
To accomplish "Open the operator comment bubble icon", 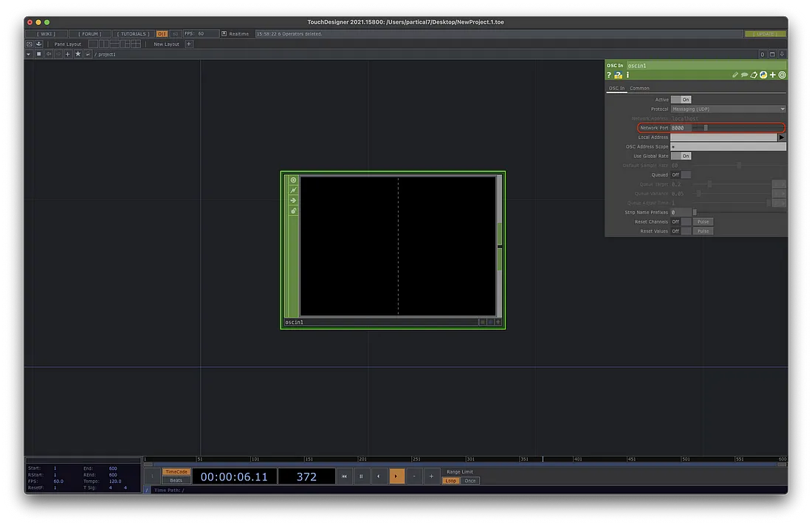I will [744, 75].
